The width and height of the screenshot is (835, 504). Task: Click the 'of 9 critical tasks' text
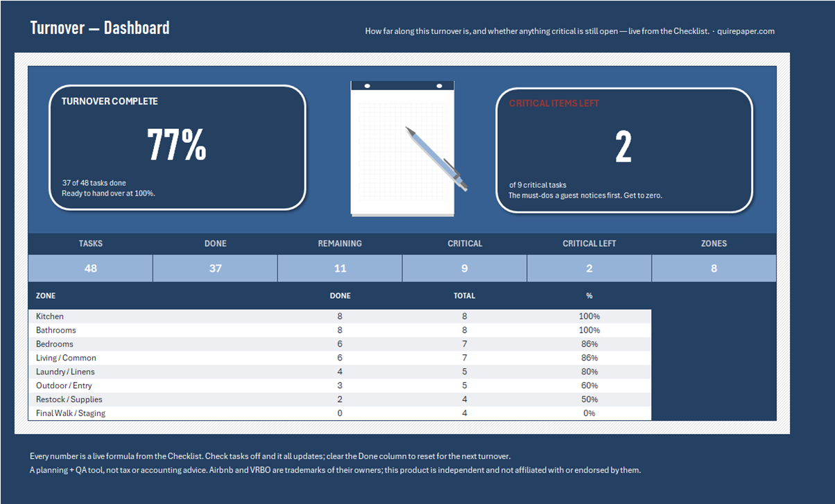coord(537,185)
